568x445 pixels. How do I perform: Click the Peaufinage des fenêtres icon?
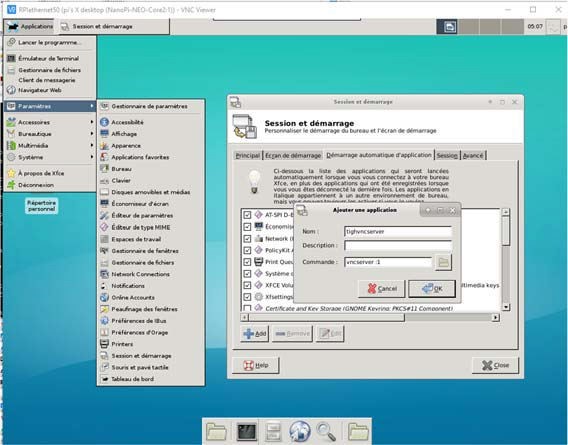click(104, 309)
